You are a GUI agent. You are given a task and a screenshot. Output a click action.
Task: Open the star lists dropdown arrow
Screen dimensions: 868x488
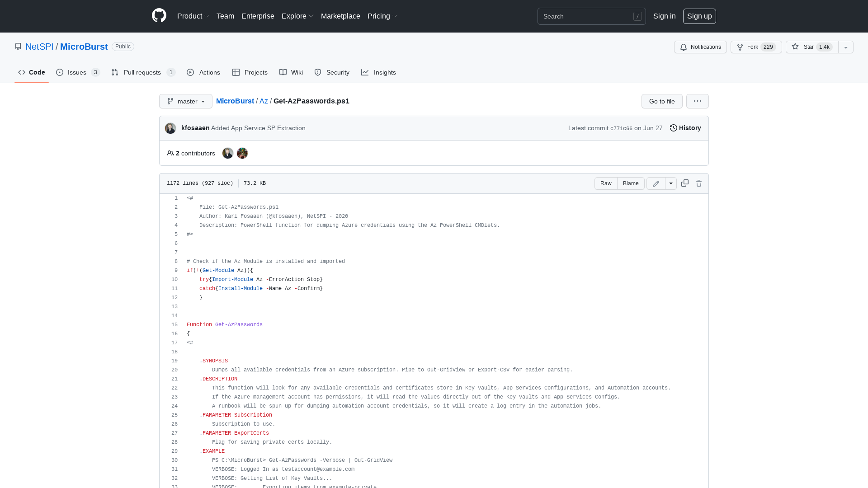[846, 47]
